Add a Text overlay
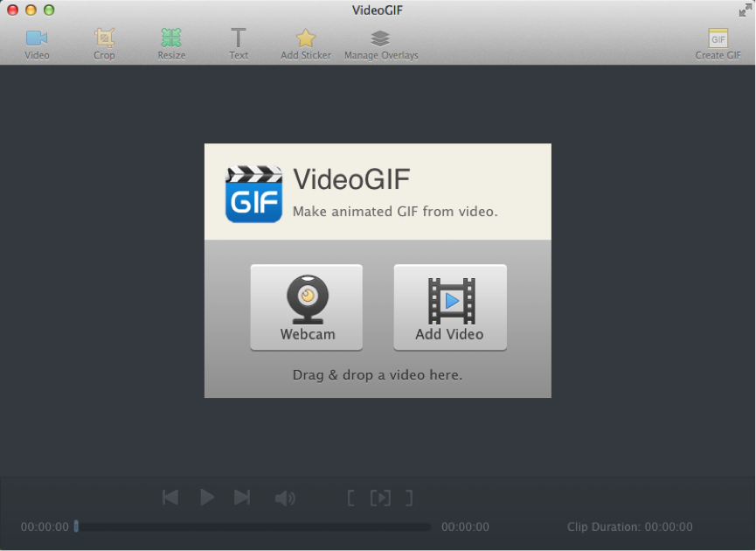The height and width of the screenshot is (551, 756). [239, 44]
